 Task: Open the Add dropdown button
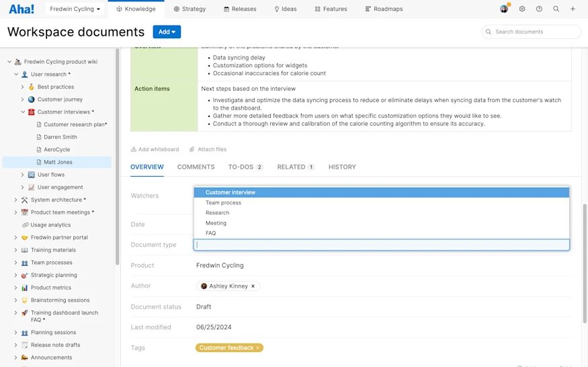167,32
